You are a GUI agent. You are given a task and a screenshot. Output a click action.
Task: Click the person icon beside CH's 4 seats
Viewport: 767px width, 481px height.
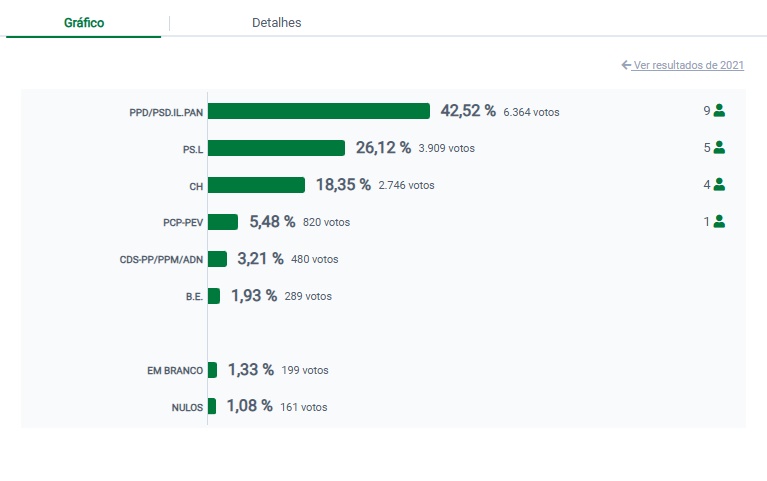(719, 184)
